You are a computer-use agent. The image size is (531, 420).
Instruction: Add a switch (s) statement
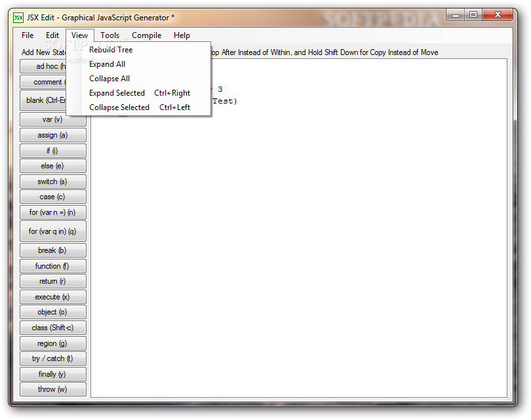pos(53,181)
